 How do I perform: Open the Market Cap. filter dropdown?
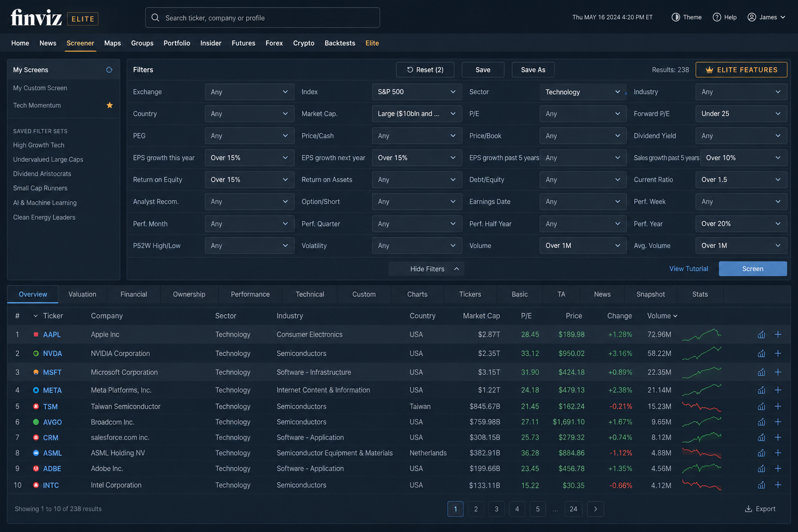[417, 114]
